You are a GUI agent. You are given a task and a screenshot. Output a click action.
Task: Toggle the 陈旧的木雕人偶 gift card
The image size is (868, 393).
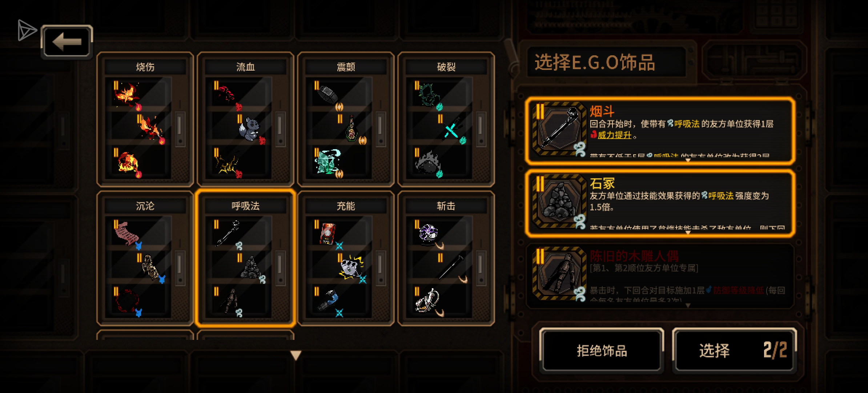click(x=660, y=275)
